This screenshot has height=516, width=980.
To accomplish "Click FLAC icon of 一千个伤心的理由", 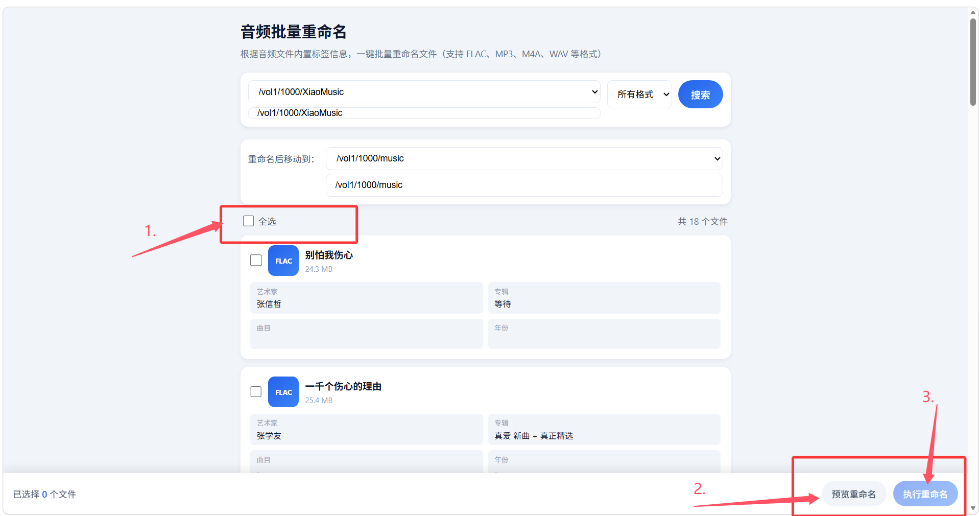I will [x=283, y=392].
